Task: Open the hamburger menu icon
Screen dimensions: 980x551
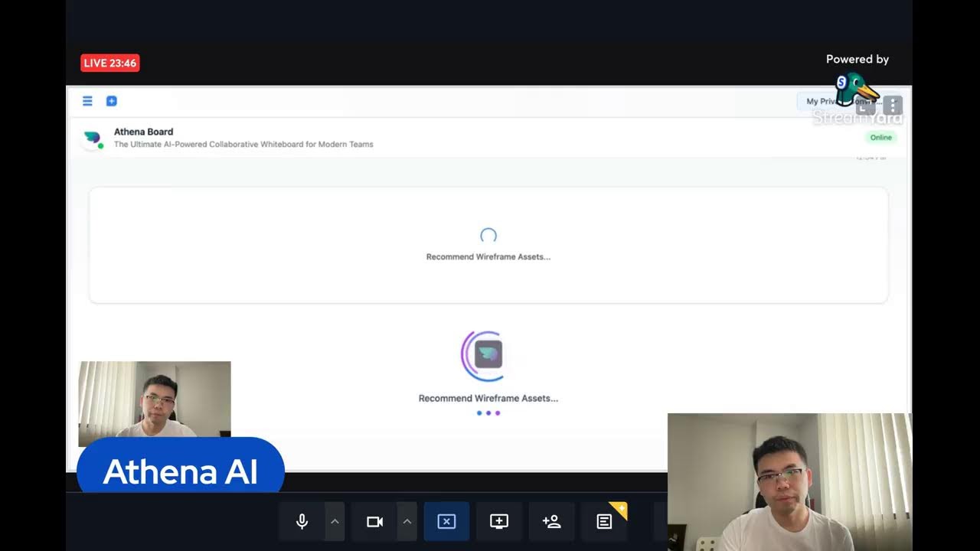Action: pyautogui.click(x=87, y=101)
